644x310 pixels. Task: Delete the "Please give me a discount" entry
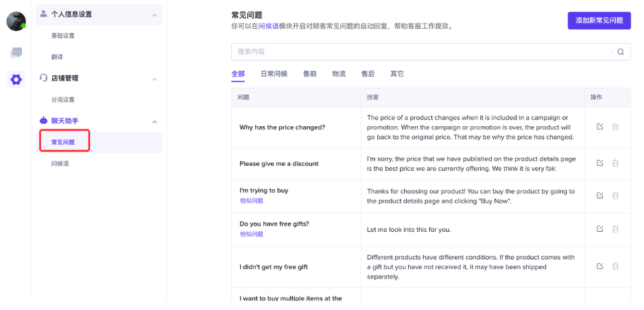[x=615, y=163]
